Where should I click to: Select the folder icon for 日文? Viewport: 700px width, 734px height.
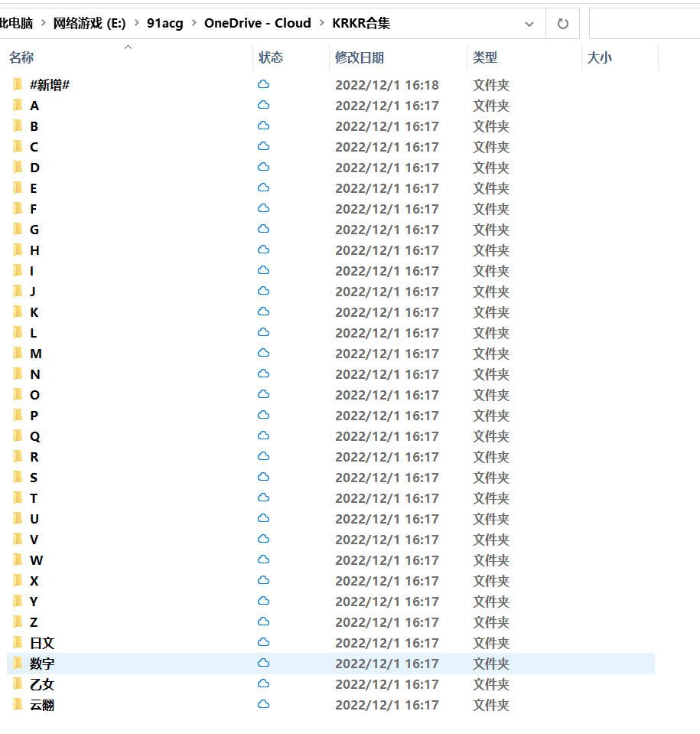coord(18,643)
